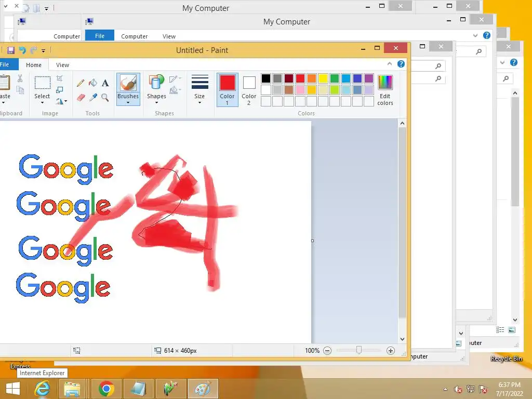
Task: Pick the Color picker eyedropper tool
Action: point(92,98)
